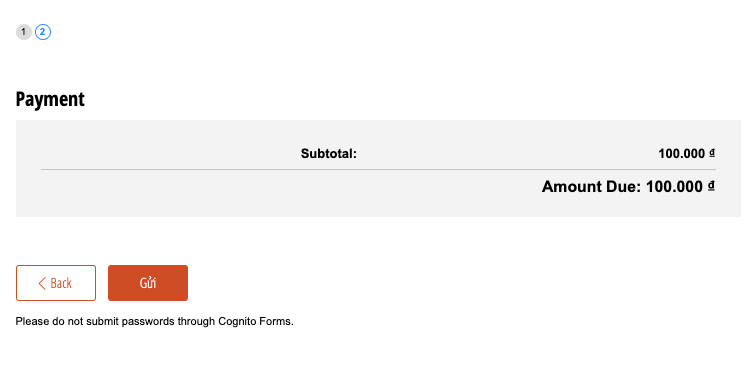
Task: Click the password warning notice text
Action: [x=154, y=321]
